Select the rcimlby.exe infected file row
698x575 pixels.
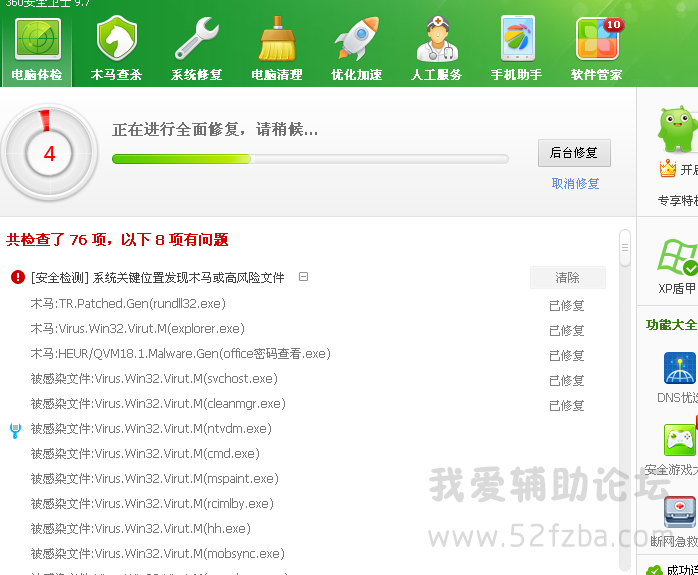coord(152,503)
